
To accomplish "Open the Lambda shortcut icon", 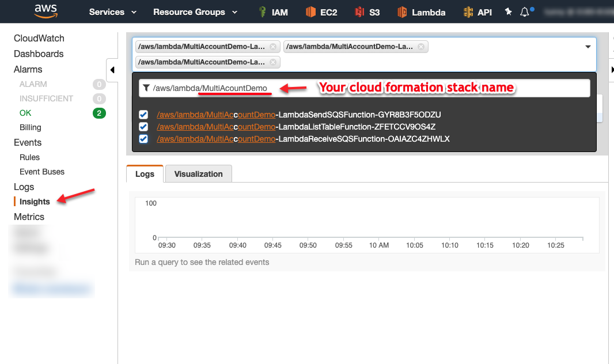I will (402, 12).
